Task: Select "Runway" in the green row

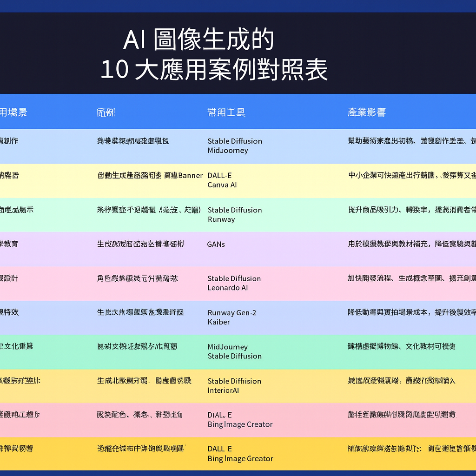Action: coord(221,219)
